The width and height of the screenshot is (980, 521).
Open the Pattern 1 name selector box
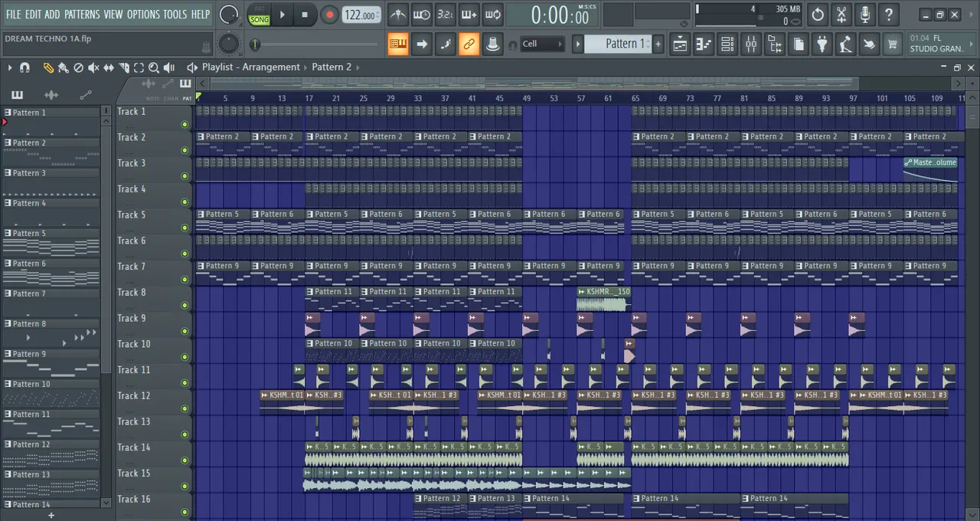click(617, 44)
